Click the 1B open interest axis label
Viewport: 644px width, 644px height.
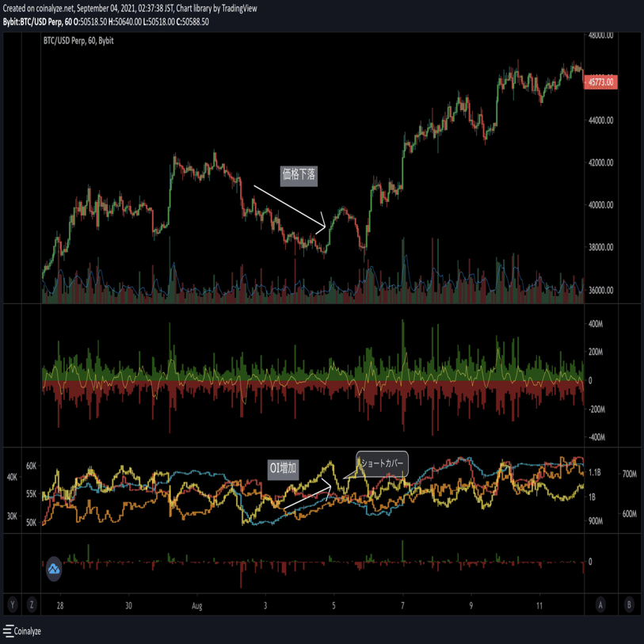(592, 497)
